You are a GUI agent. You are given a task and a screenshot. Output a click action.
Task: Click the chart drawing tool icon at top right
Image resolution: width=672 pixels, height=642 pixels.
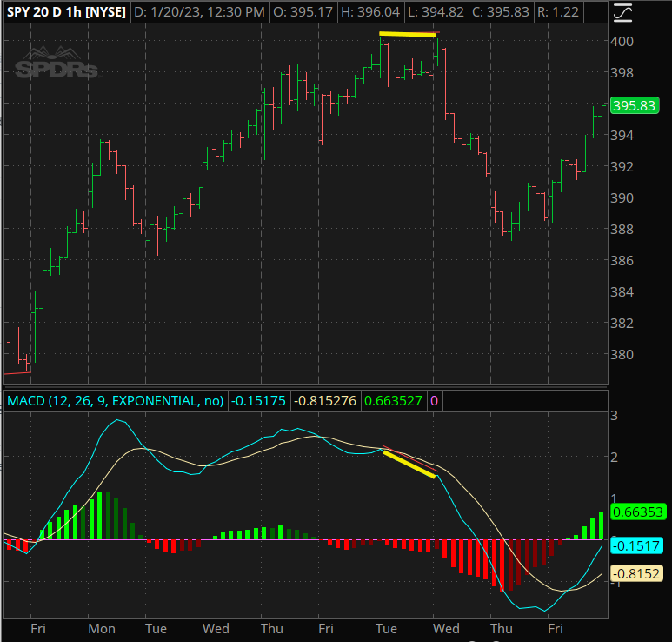pyautogui.click(x=622, y=12)
